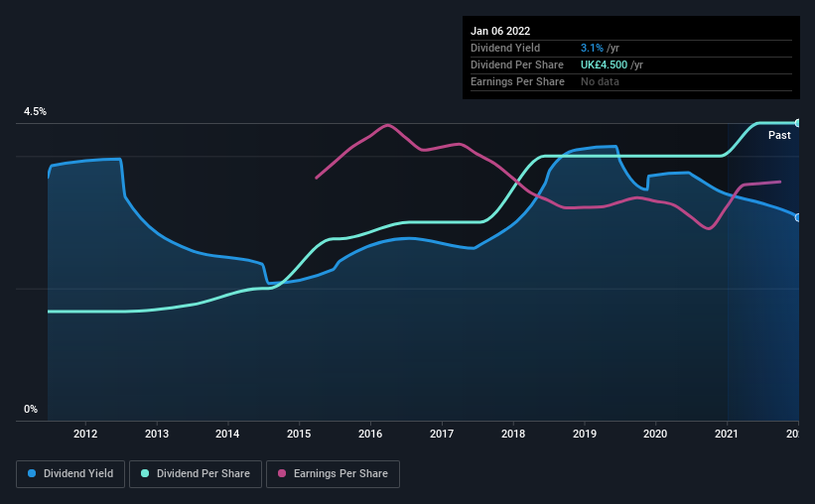Toggle the Dividend Yield legend button
This screenshot has height=504, width=815.
[x=70, y=474]
